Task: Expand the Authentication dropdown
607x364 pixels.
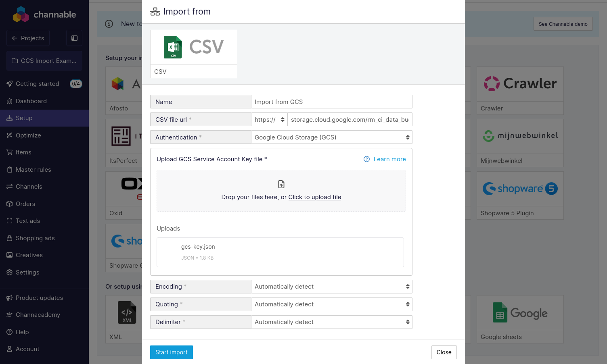Action: click(331, 137)
